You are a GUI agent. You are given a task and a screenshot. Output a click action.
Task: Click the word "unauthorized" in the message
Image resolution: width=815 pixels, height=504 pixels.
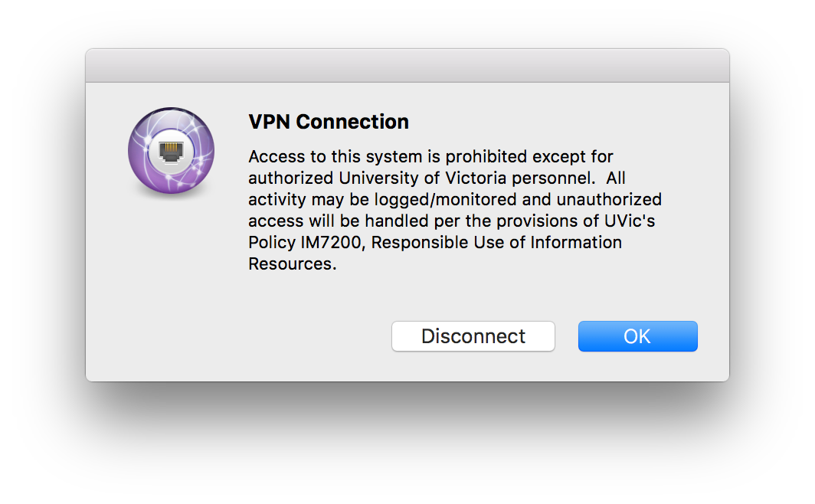coord(609,200)
